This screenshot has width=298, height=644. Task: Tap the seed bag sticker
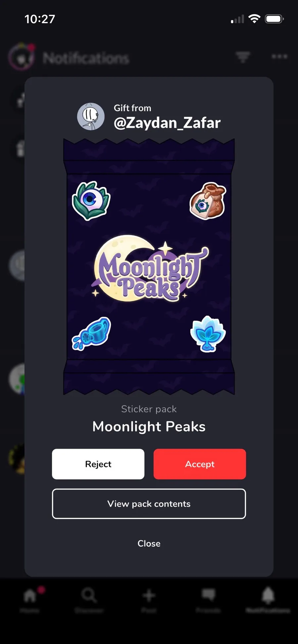click(208, 200)
